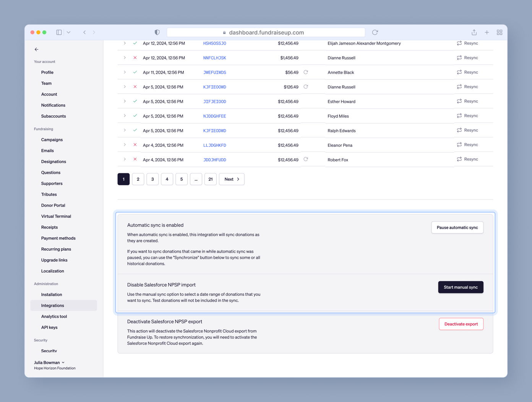The height and width of the screenshot is (402, 532).
Task: Click the Resync arrows icon for Elijah Jameson's donation
Action: point(459,43)
